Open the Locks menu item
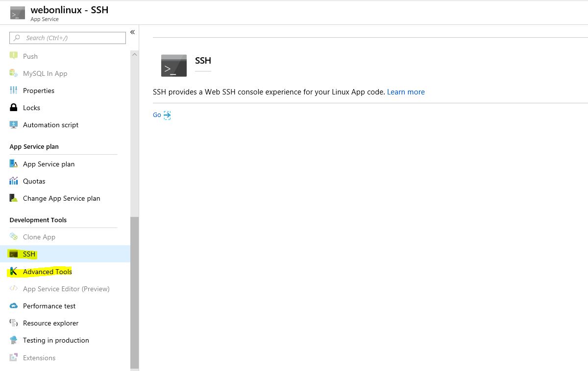This screenshot has height=371, width=588. pos(31,108)
